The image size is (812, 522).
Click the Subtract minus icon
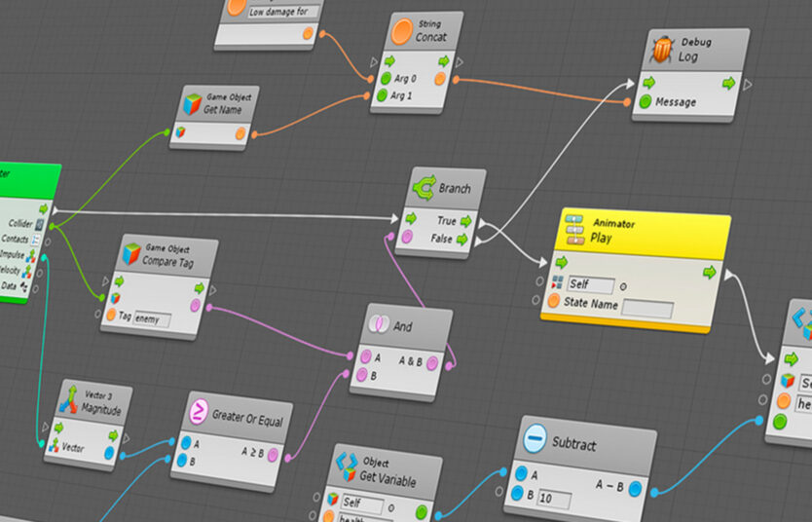(535, 438)
